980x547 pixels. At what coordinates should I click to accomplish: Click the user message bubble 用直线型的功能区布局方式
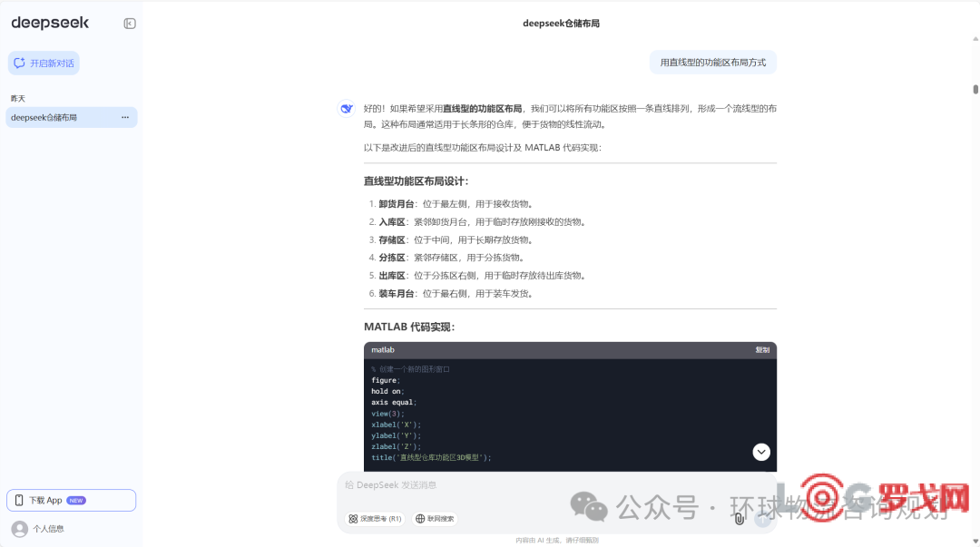(712, 63)
